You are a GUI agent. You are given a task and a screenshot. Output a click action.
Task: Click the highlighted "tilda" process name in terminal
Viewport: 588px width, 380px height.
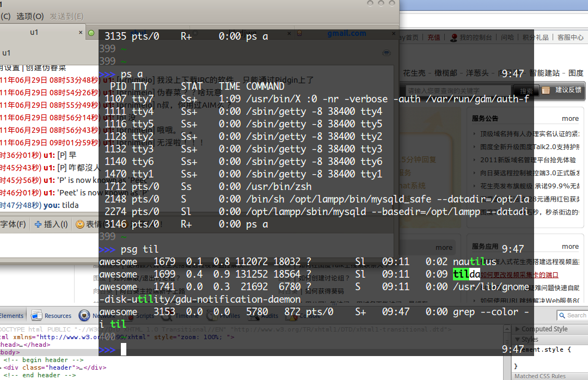(x=467, y=274)
